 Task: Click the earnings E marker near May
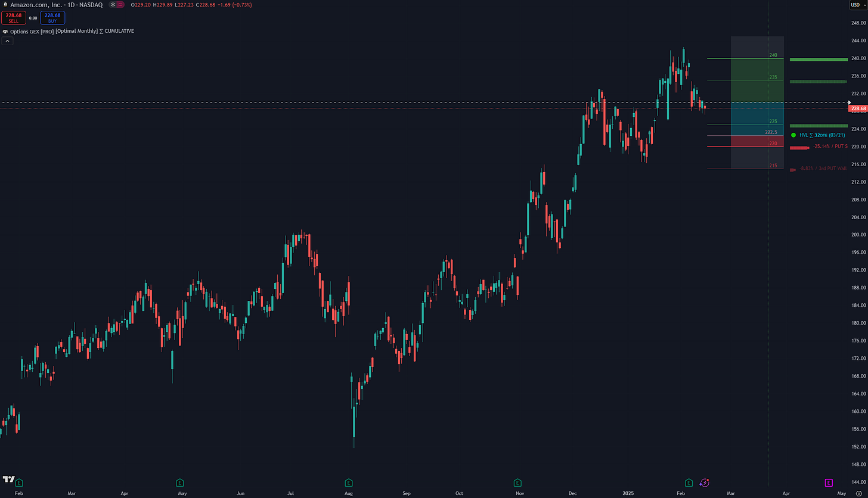[x=180, y=482]
